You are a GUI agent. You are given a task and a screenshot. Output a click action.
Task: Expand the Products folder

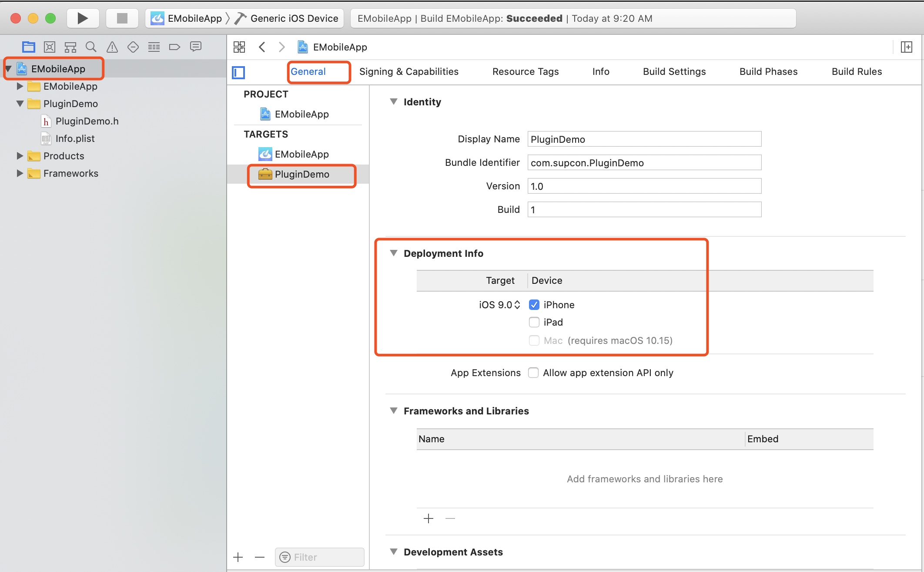tap(20, 156)
